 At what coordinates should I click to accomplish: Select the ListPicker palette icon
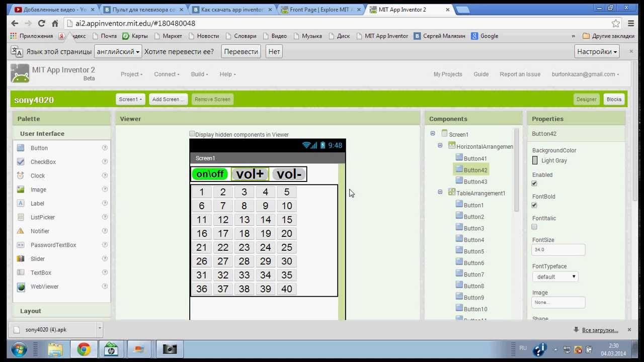point(21,217)
